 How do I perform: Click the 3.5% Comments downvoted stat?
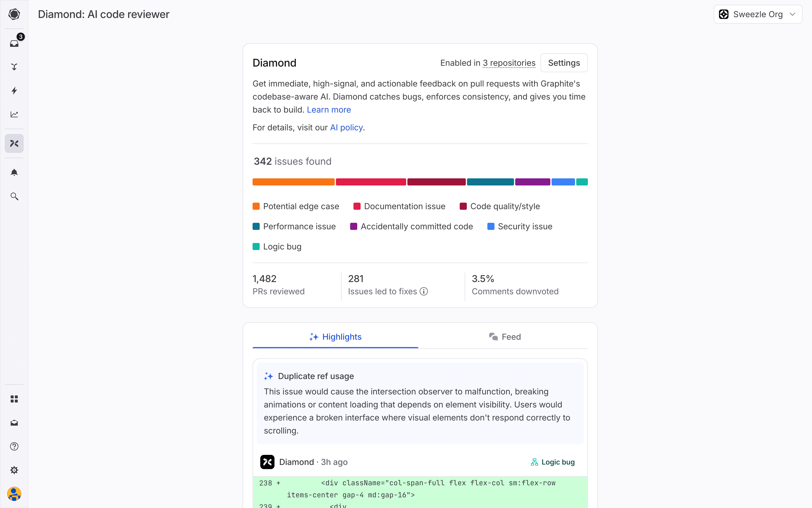click(515, 285)
